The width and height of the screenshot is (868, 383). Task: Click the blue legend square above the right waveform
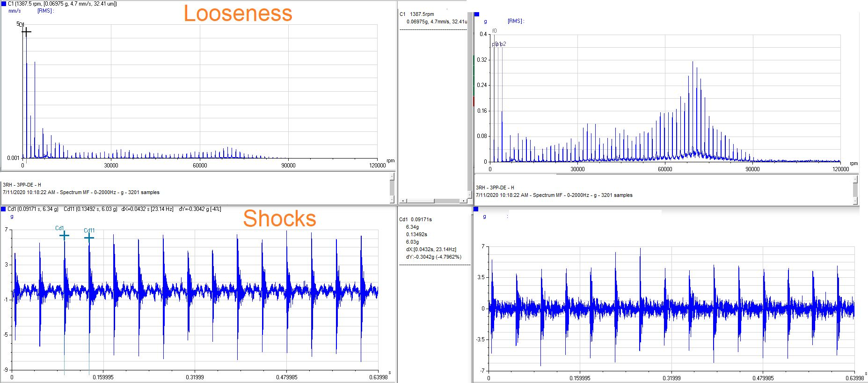click(x=476, y=210)
